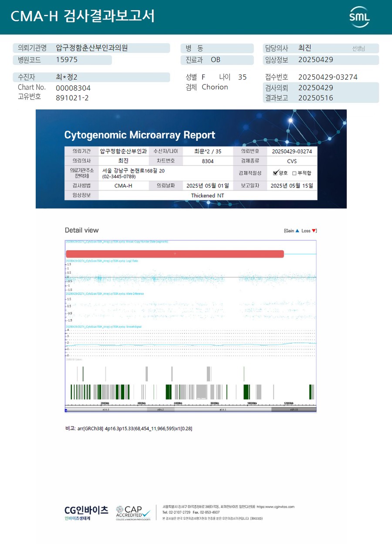
Task: Select the p16.3 cytoband segment
Action: [x=106, y=410]
